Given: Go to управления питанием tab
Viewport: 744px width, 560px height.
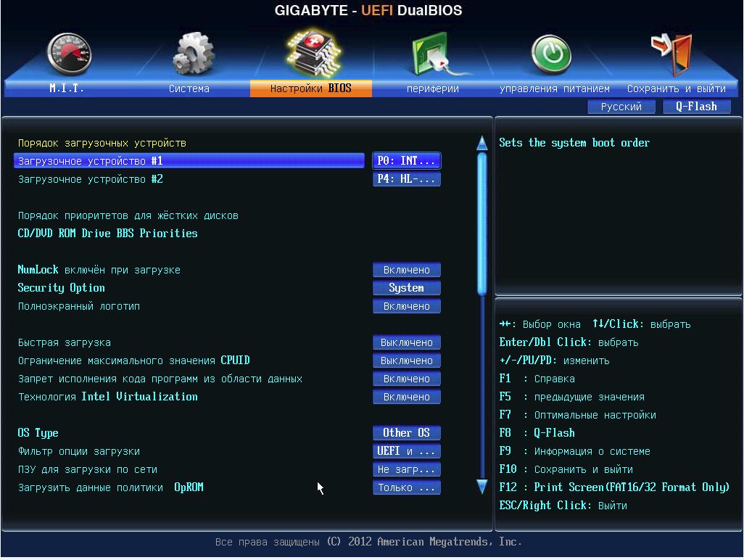Looking at the screenshot, I should pos(554,88).
